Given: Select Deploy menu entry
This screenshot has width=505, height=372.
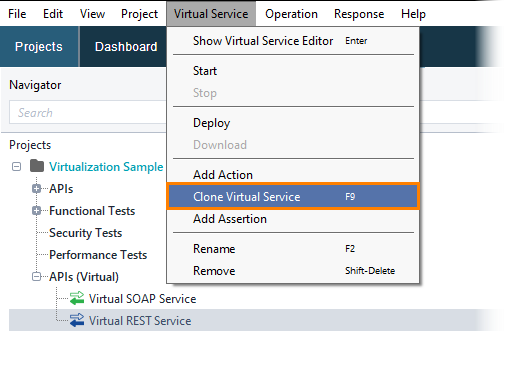Looking at the screenshot, I should pos(293,123).
